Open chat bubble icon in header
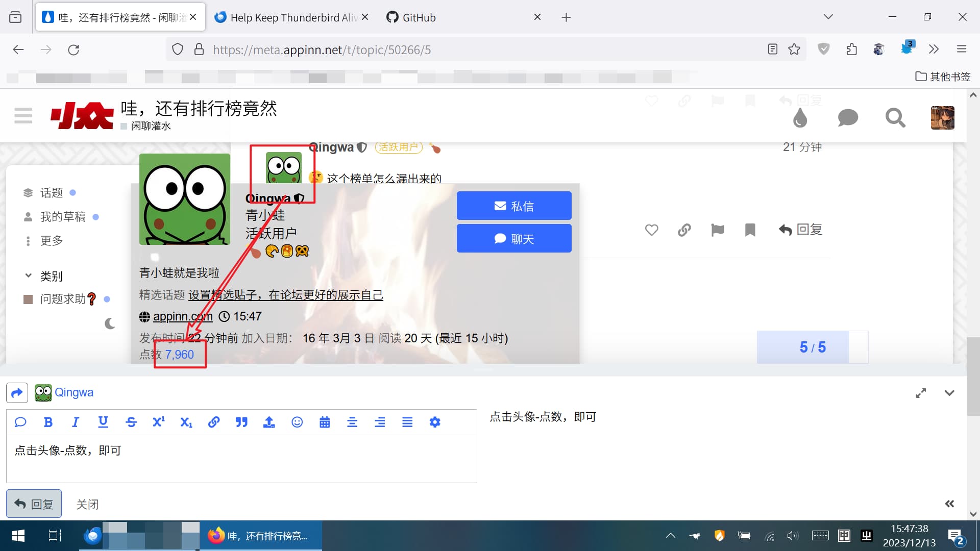Image resolution: width=980 pixels, height=551 pixels. pos(848,118)
